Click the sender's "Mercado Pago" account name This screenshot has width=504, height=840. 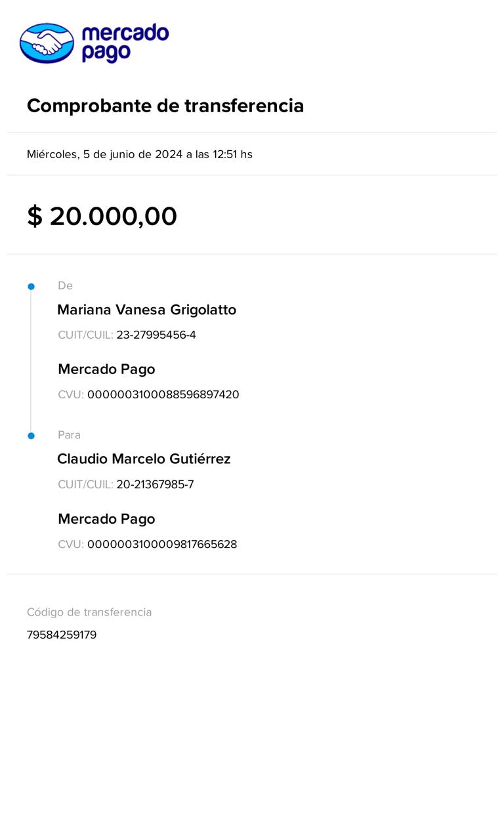[106, 369]
